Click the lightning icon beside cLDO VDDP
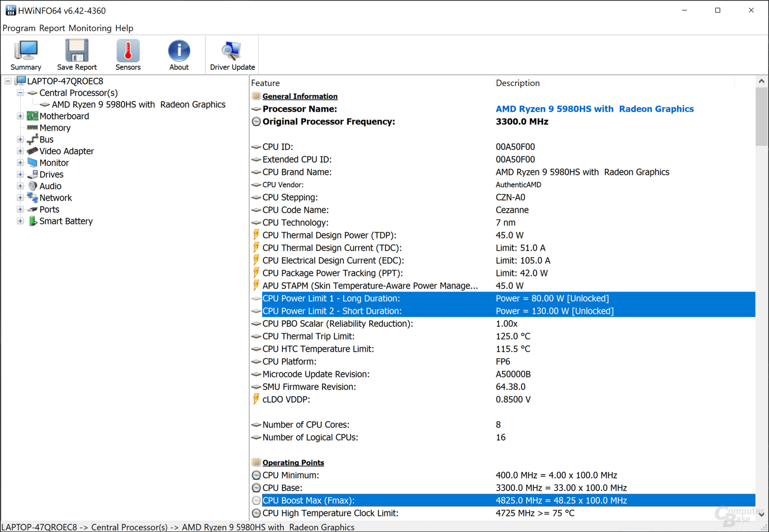769x532 pixels. click(x=256, y=399)
